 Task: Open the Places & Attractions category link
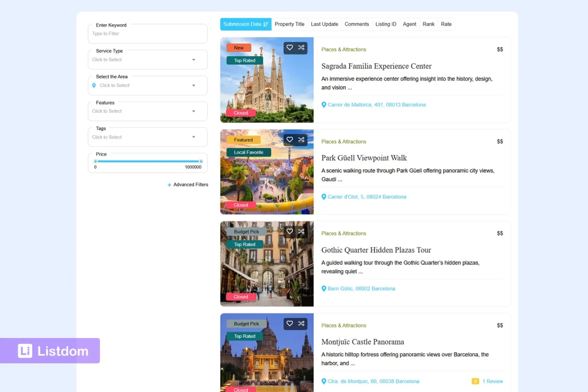343,49
